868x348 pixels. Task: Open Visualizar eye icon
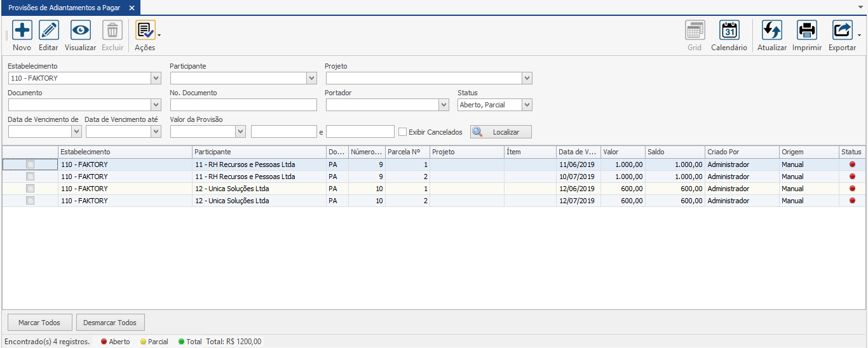[80, 30]
